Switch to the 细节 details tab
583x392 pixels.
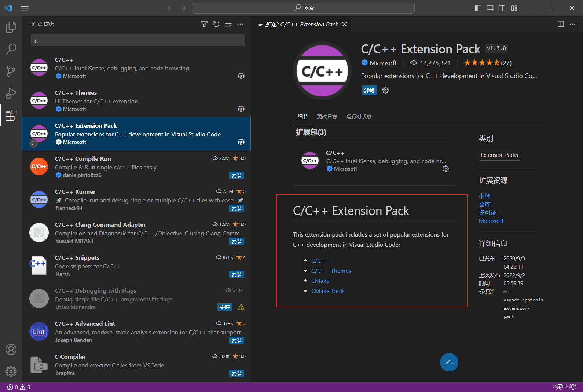point(302,117)
